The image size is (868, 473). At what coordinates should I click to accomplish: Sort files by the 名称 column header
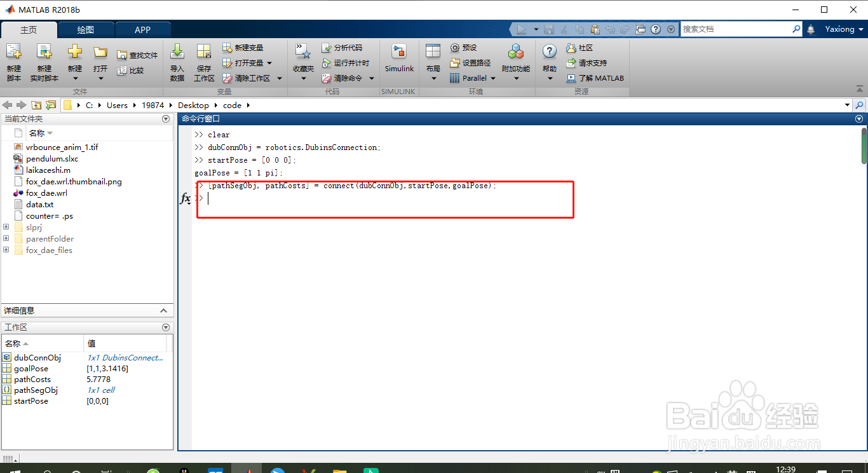coord(41,133)
